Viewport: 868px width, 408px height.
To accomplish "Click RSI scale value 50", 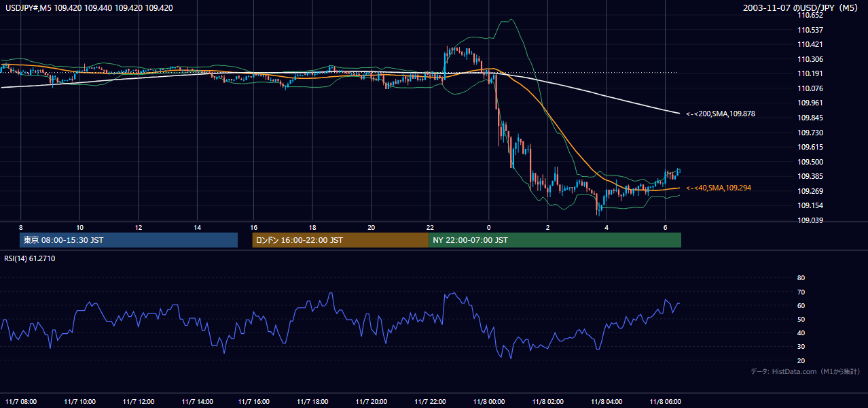I will tap(801, 319).
